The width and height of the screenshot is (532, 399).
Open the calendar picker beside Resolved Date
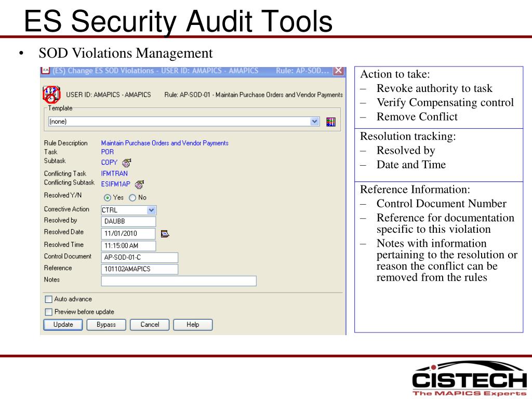point(165,234)
